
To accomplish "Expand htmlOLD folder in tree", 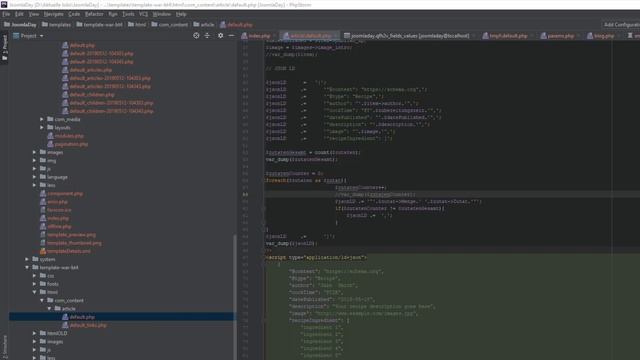I will click(35, 333).
